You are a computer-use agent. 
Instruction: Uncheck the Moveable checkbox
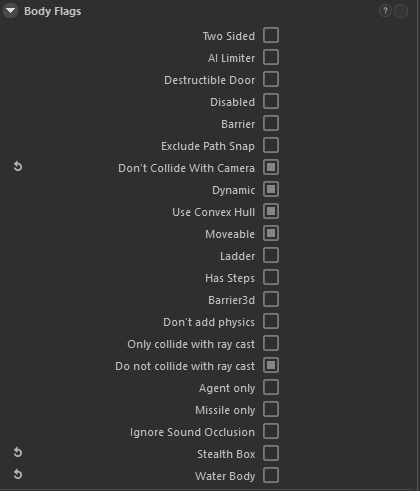[x=271, y=233]
